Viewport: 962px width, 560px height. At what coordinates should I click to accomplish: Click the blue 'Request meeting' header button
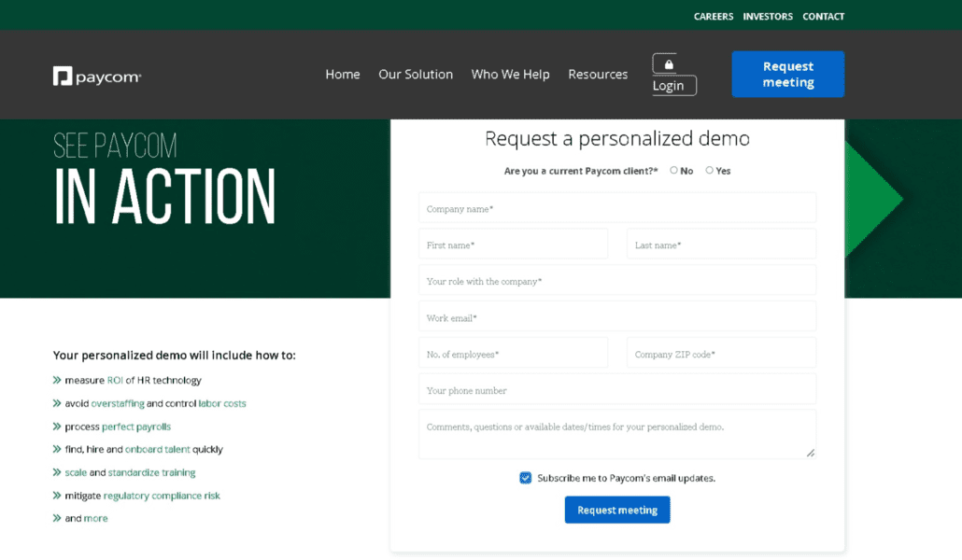tap(787, 74)
